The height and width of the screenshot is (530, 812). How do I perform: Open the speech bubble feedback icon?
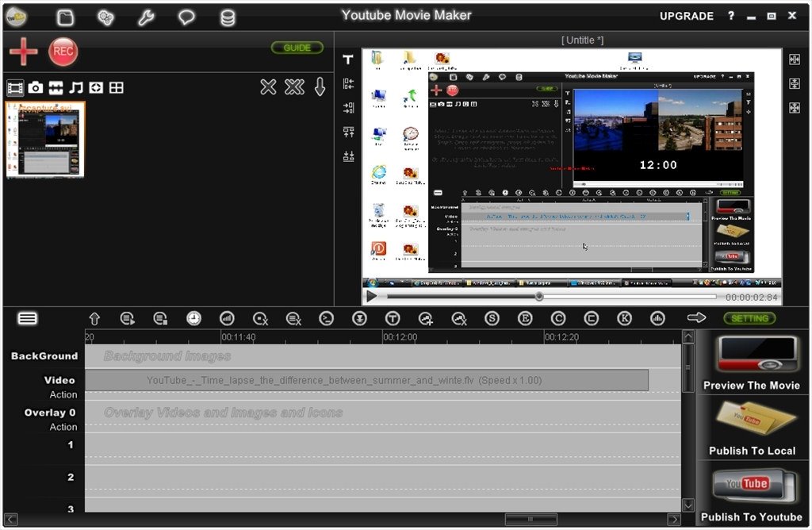[x=186, y=17]
